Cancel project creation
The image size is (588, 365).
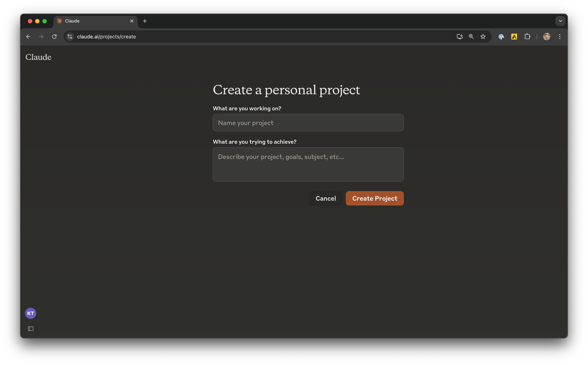pos(325,198)
